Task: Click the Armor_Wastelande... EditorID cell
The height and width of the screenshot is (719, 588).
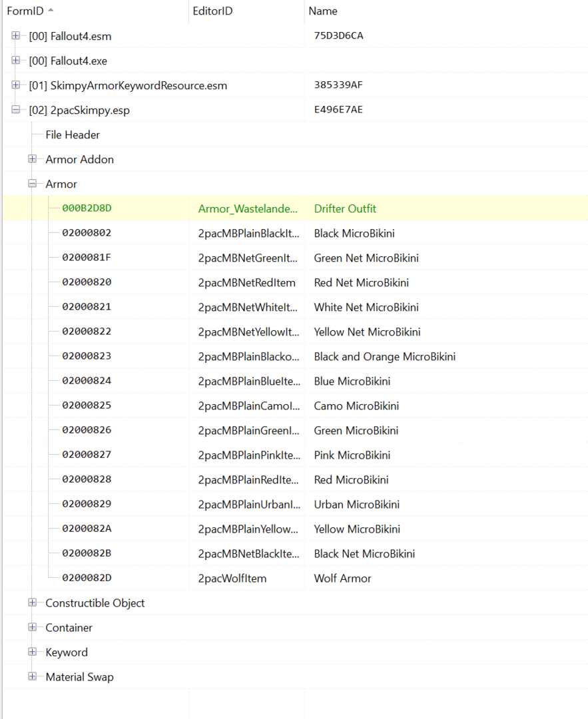Action: (248, 208)
